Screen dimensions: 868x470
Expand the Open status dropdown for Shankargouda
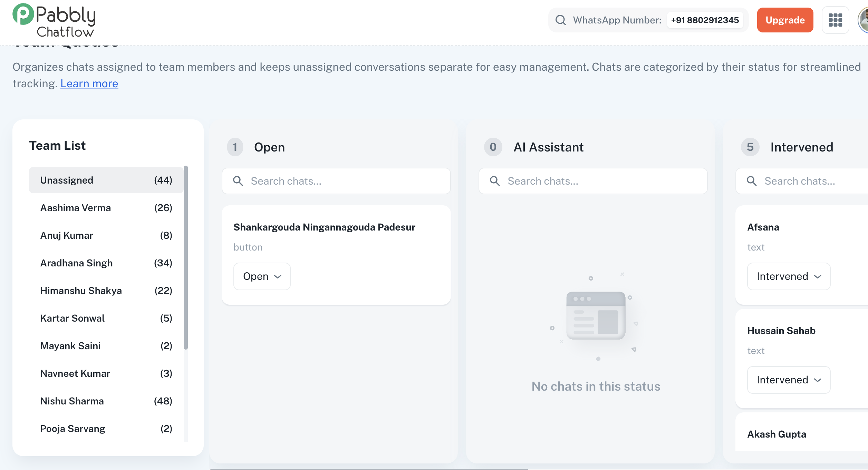[262, 276]
